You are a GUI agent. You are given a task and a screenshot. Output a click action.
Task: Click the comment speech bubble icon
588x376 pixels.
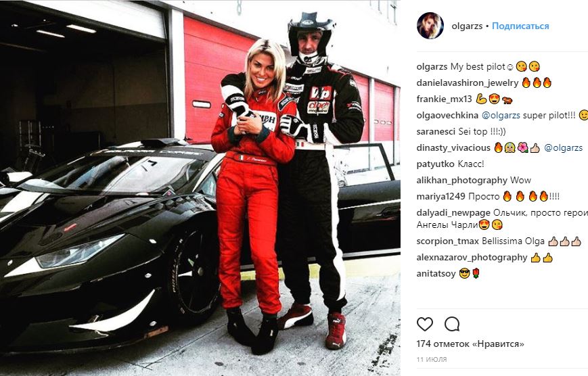pos(452,325)
